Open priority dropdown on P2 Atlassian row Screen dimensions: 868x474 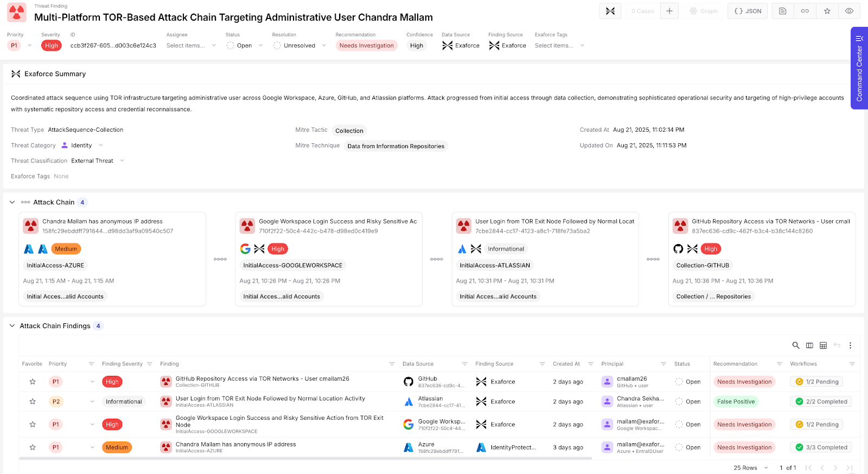point(92,402)
